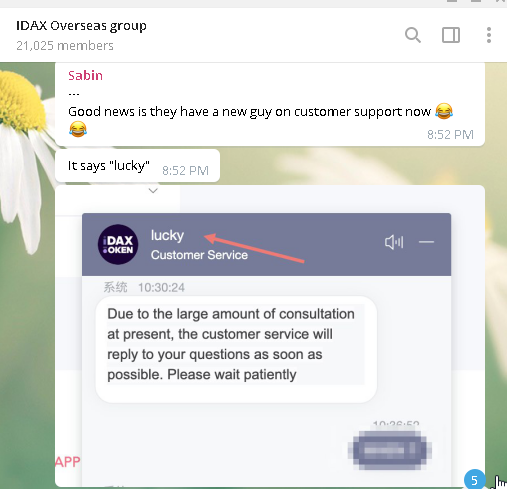Click the IDAX Token logo avatar
Viewport: 507px width, 489px height.
click(x=118, y=245)
